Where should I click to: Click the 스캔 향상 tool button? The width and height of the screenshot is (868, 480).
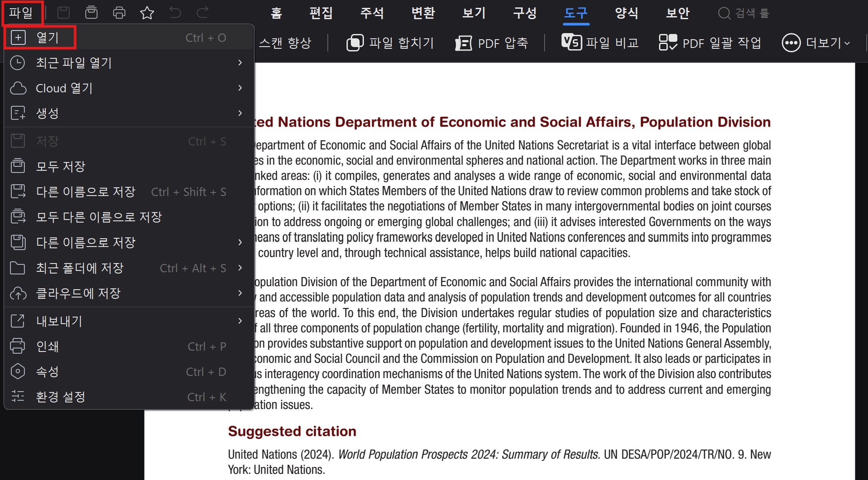click(286, 43)
